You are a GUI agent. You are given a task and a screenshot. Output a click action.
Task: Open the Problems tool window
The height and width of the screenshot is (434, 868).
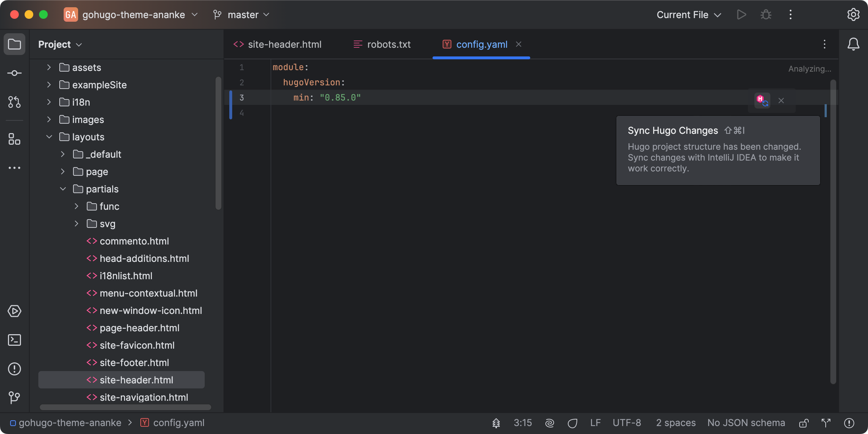[x=14, y=369]
